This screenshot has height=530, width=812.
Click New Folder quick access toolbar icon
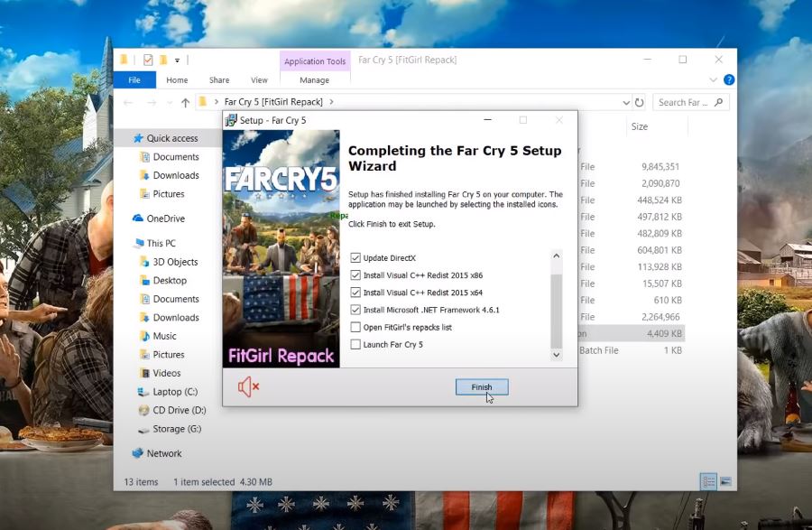163,60
